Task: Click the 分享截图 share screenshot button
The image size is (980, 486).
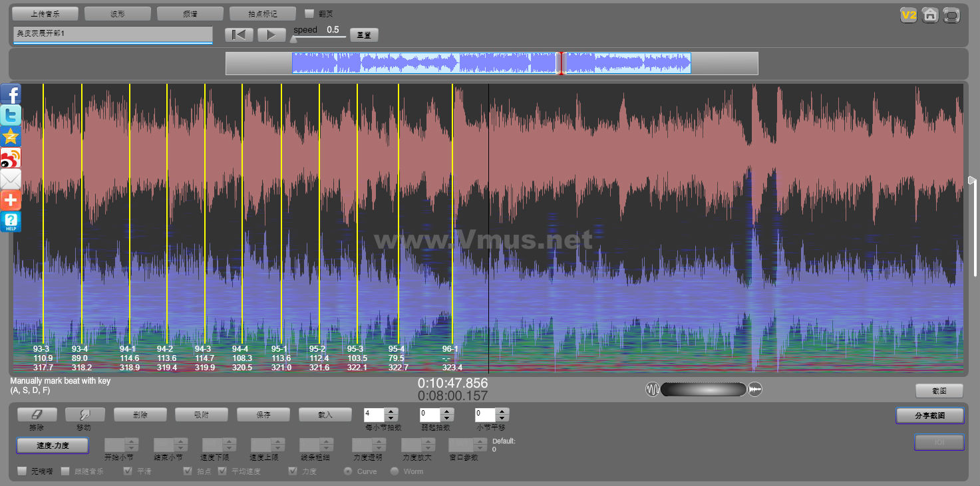Action: (x=929, y=416)
